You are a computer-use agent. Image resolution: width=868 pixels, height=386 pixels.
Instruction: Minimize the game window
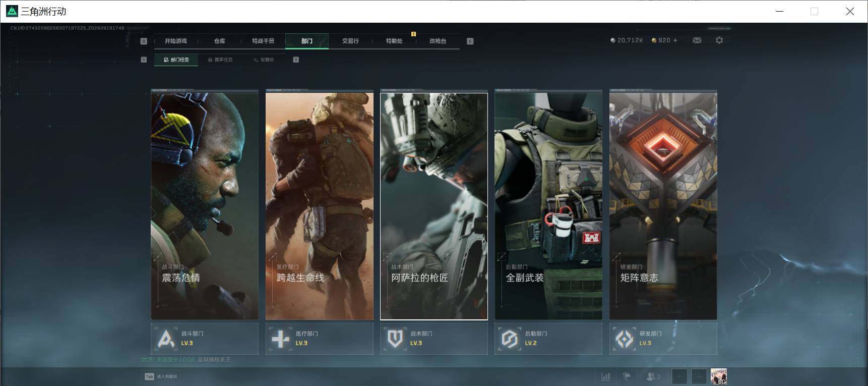(x=780, y=11)
